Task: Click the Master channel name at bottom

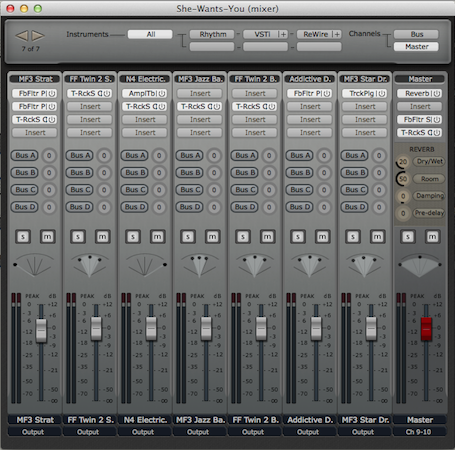Action: [420, 420]
